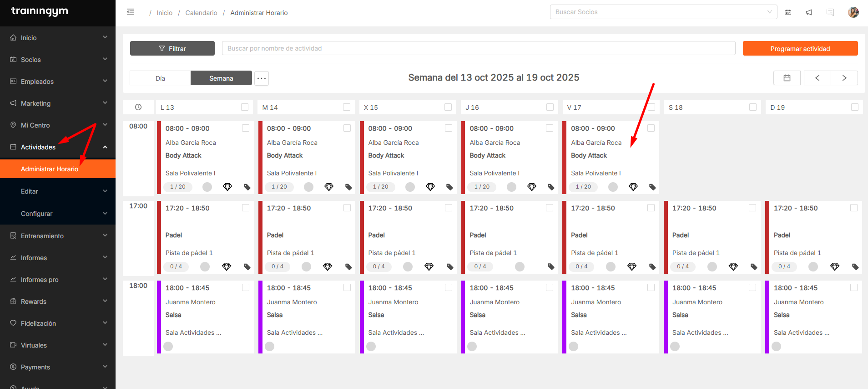Viewport: 868px width, 389px height.
Task: Open the Buscar Socios dropdown
Action: 663,12
